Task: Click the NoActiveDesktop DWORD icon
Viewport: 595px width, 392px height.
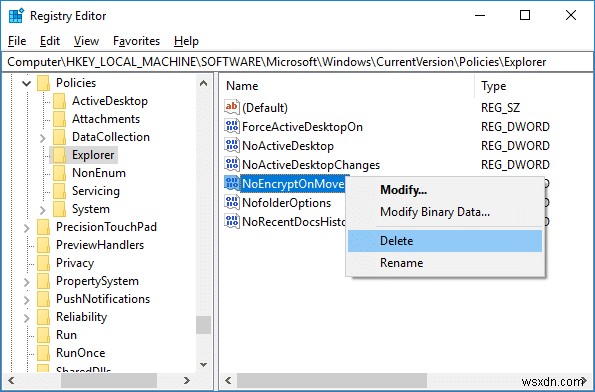Action: pos(231,145)
